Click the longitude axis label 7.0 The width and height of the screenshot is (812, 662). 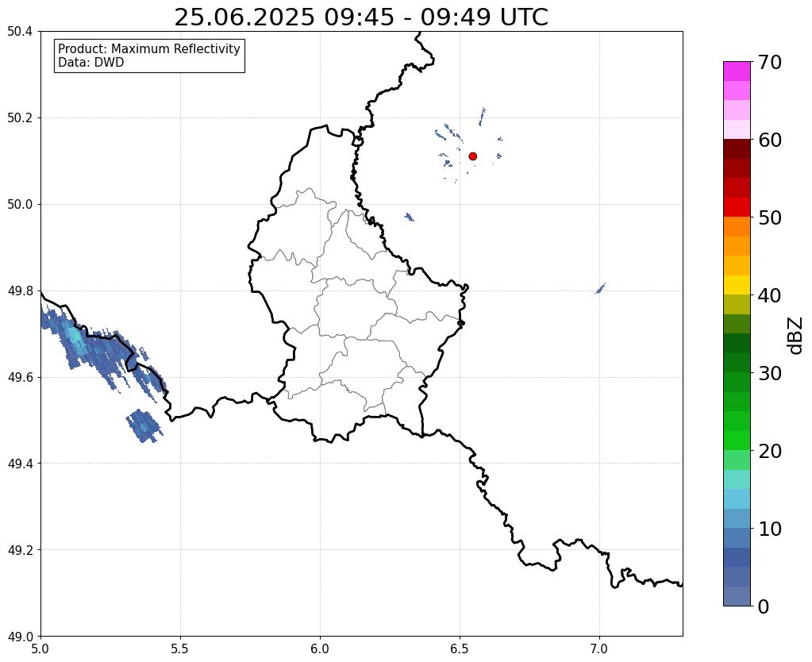click(600, 649)
